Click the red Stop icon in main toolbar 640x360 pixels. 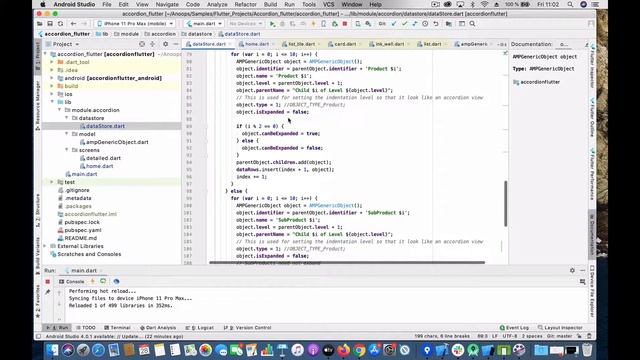click(345, 24)
